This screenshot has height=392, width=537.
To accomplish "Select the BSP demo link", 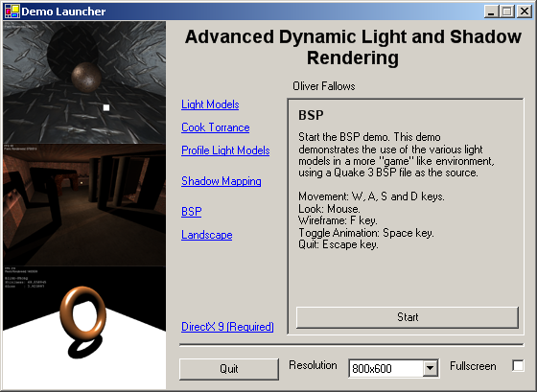I will (192, 211).
